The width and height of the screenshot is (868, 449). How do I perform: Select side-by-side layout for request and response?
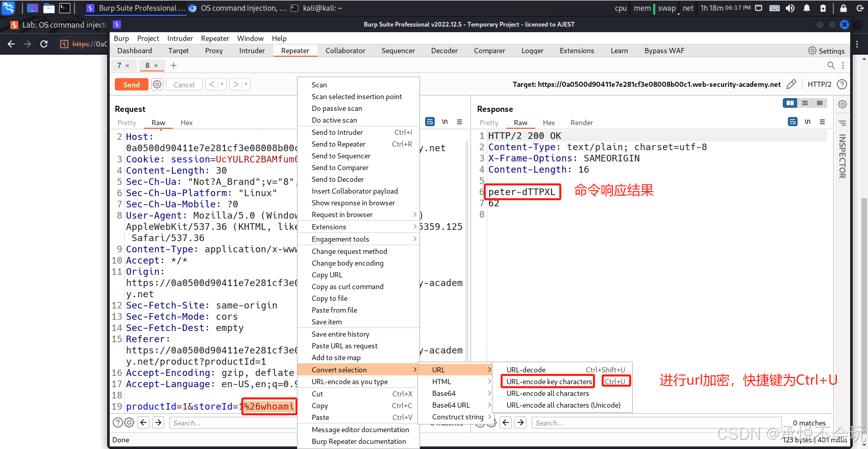click(x=790, y=103)
